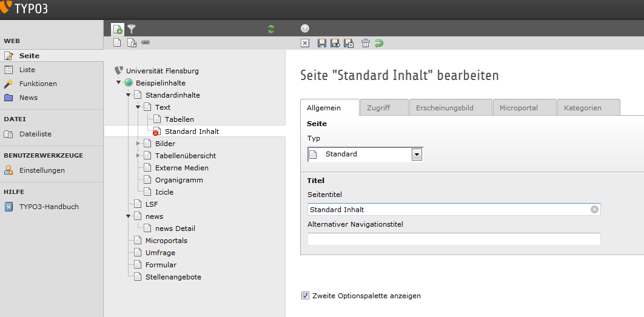Click the save document floppy icon

[322, 43]
